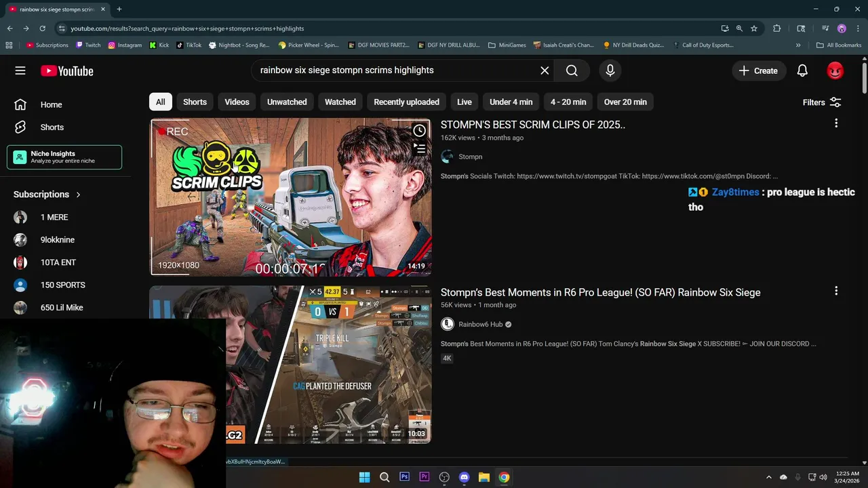Filter to Over 20 min videos

(x=625, y=102)
